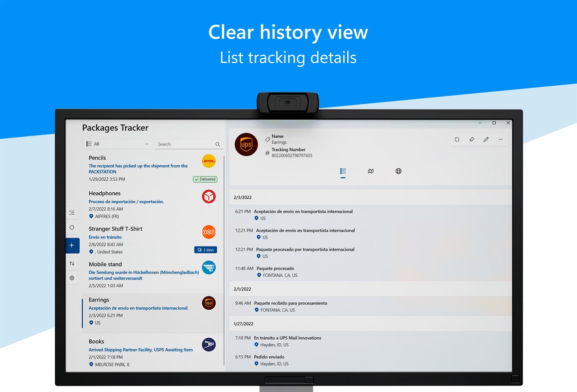Select the Headphones package entry
The image size is (577, 392).
[x=140, y=202]
